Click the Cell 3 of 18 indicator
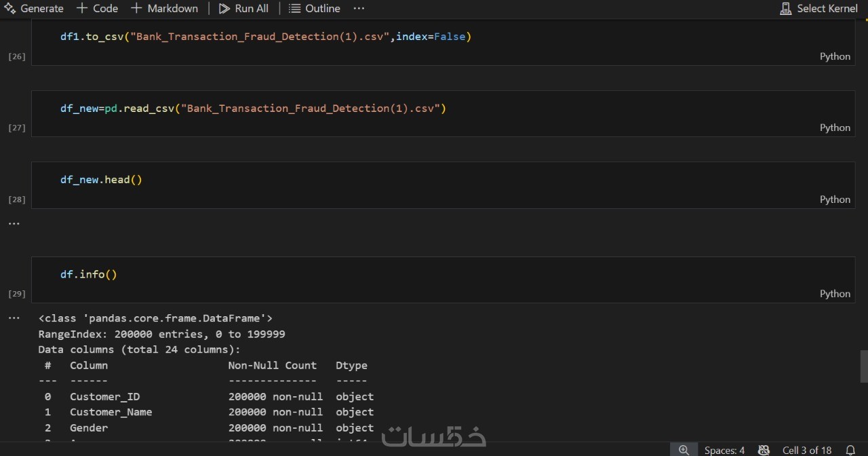 point(807,450)
